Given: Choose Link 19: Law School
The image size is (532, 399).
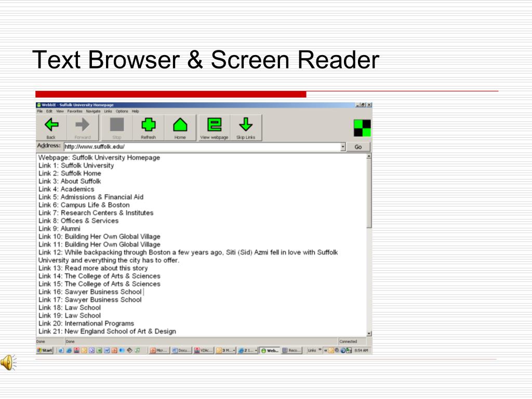Looking at the screenshot, I should click(70, 315).
